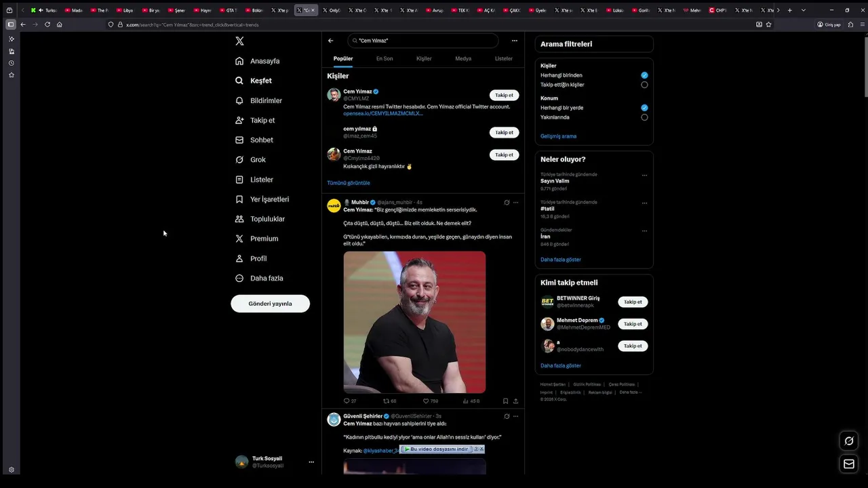
Task: Click the browser address bar URL
Action: coord(192,24)
